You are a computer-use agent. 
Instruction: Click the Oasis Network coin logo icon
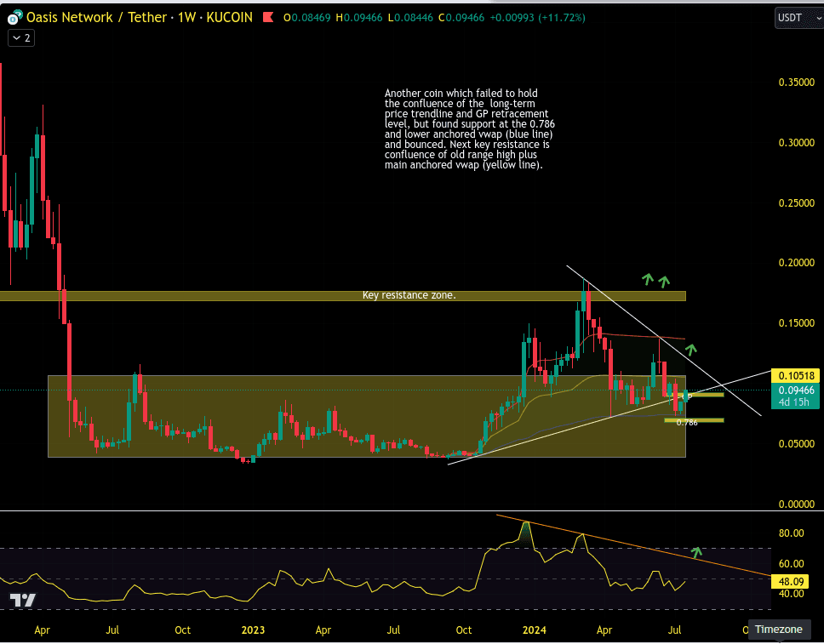pos(14,17)
